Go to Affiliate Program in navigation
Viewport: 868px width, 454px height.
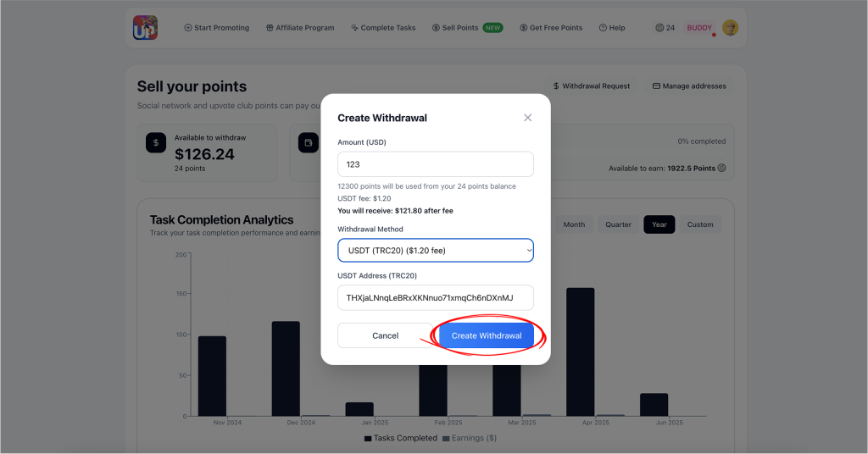point(299,28)
